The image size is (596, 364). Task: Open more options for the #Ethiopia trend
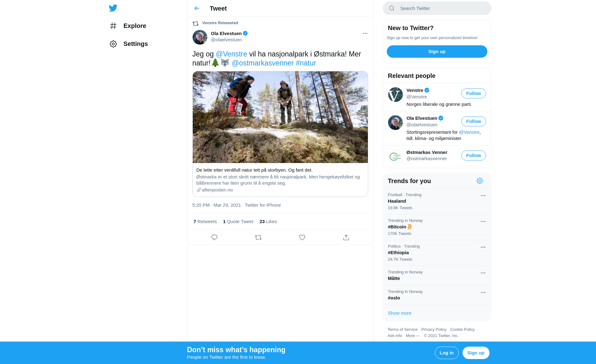coord(483,247)
